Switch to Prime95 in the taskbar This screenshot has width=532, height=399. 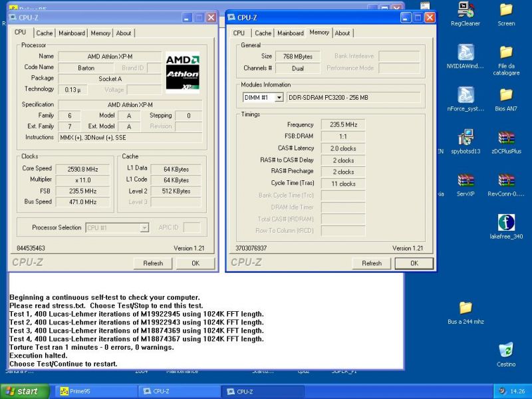pyautogui.click(x=95, y=391)
